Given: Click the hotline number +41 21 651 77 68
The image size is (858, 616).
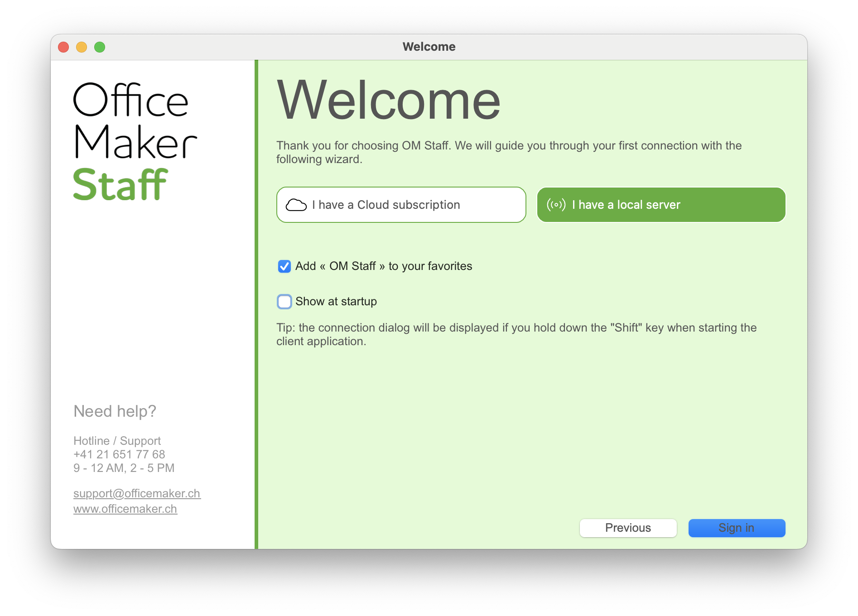Looking at the screenshot, I should (x=119, y=454).
